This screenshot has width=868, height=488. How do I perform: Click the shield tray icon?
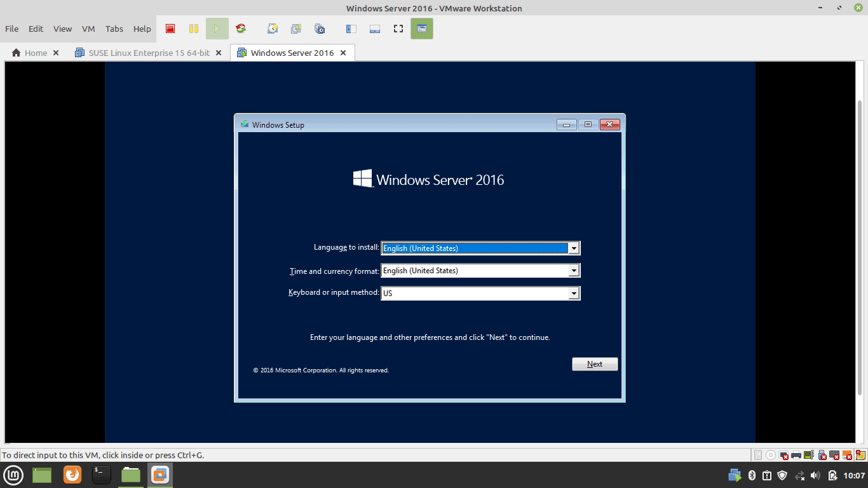point(783,475)
